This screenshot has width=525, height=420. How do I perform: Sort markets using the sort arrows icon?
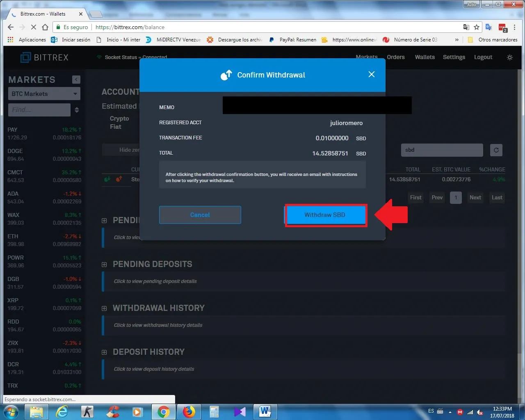[77, 110]
